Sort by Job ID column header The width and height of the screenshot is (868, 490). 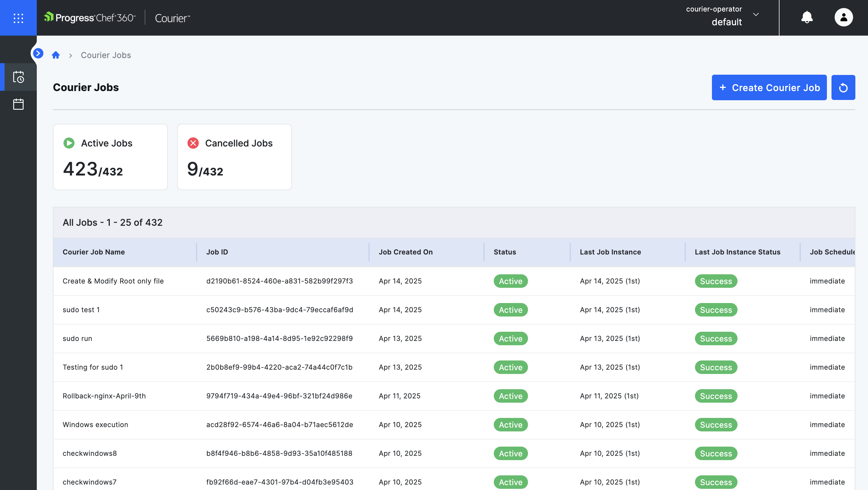pyautogui.click(x=217, y=252)
